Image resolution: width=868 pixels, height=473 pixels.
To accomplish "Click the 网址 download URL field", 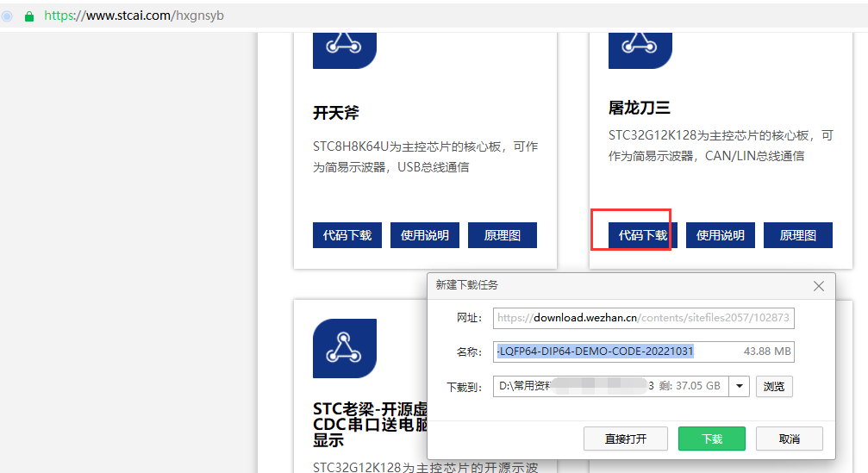I will (x=644, y=318).
